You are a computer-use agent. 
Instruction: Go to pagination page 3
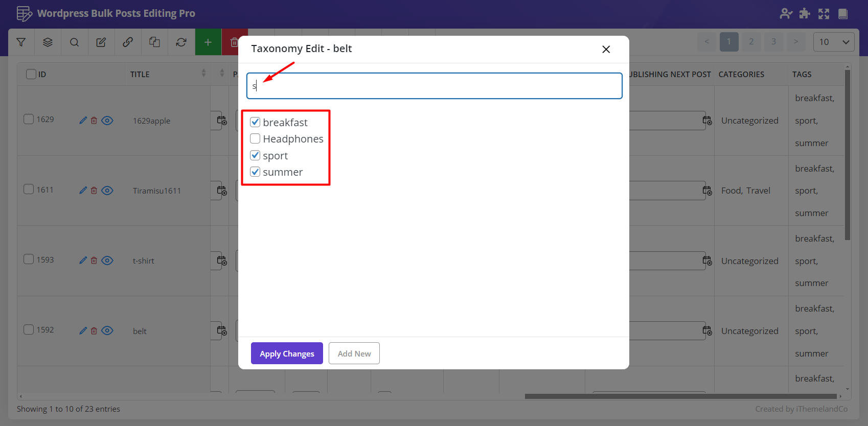[773, 42]
